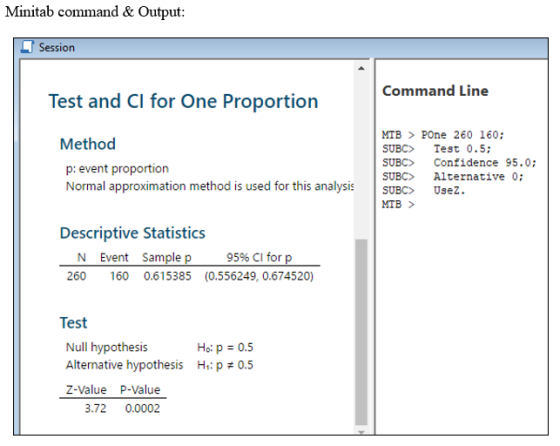560x446 pixels.
Task: Click the Event value 160 in table
Action: point(119,276)
